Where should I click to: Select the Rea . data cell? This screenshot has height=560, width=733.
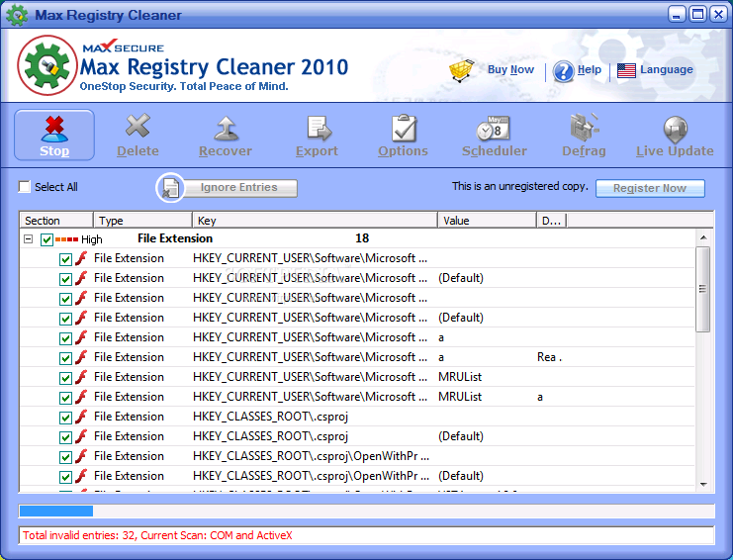(549, 357)
